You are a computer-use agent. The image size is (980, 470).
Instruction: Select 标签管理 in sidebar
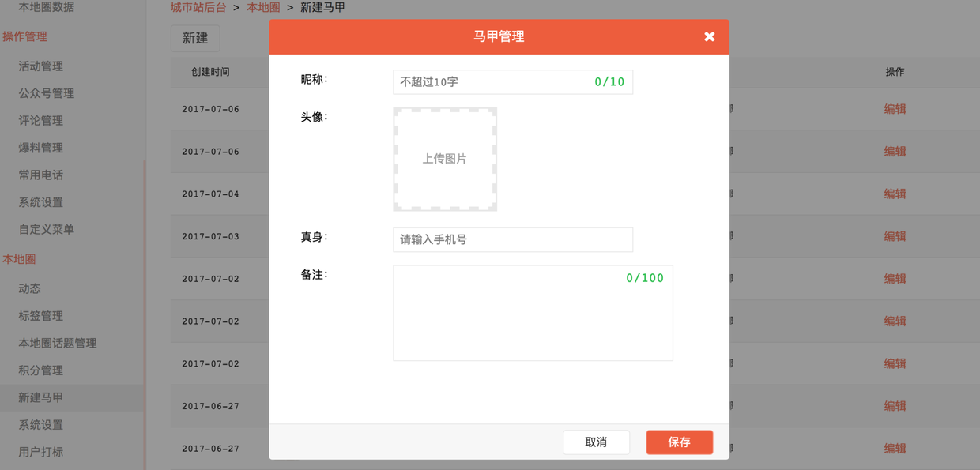[41, 316]
